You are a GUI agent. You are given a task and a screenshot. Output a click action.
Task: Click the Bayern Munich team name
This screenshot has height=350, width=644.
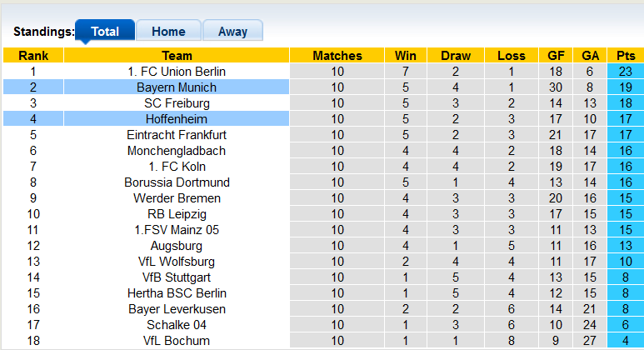[x=177, y=87]
